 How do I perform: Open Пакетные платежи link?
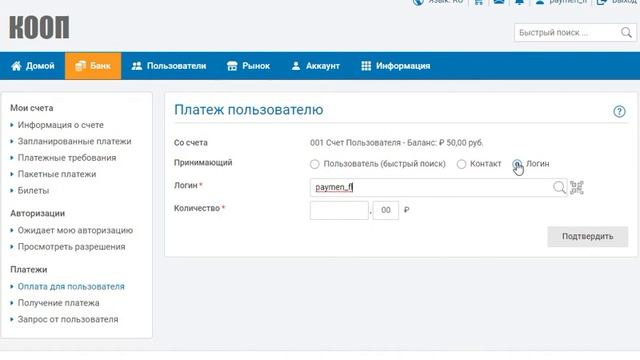click(x=57, y=174)
